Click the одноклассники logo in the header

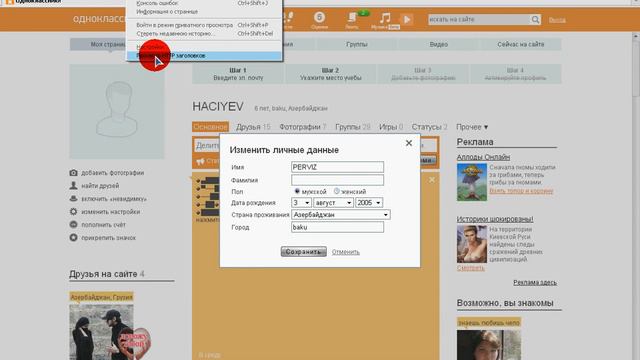[99, 19]
